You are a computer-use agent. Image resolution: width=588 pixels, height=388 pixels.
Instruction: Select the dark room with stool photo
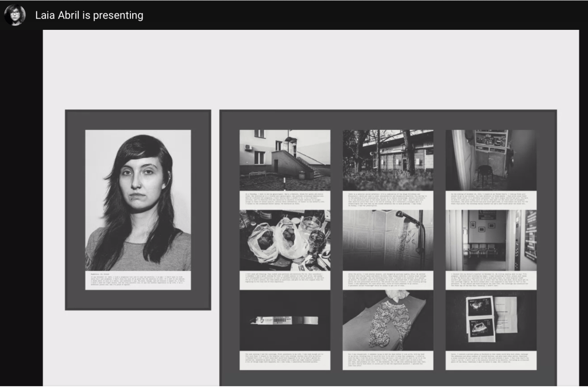click(491, 160)
